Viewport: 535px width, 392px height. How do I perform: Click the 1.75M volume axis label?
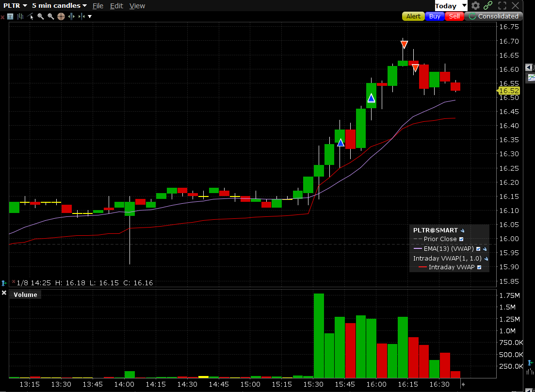pyautogui.click(x=509, y=295)
